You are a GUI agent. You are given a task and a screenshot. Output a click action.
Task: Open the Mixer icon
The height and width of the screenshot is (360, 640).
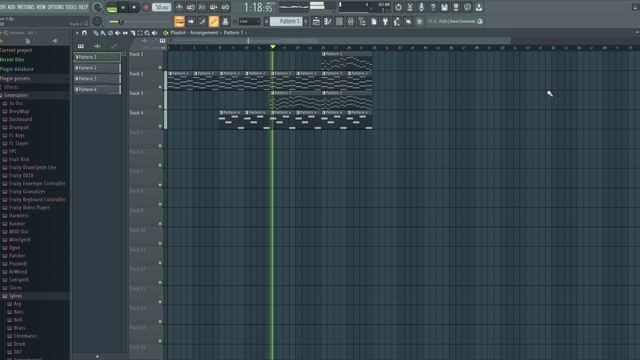click(x=351, y=21)
